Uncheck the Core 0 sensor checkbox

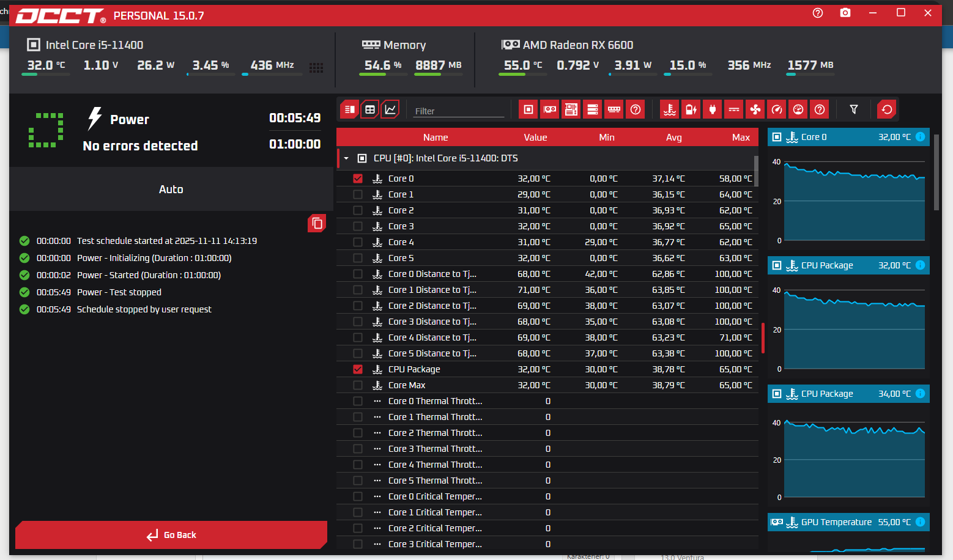coord(358,179)
